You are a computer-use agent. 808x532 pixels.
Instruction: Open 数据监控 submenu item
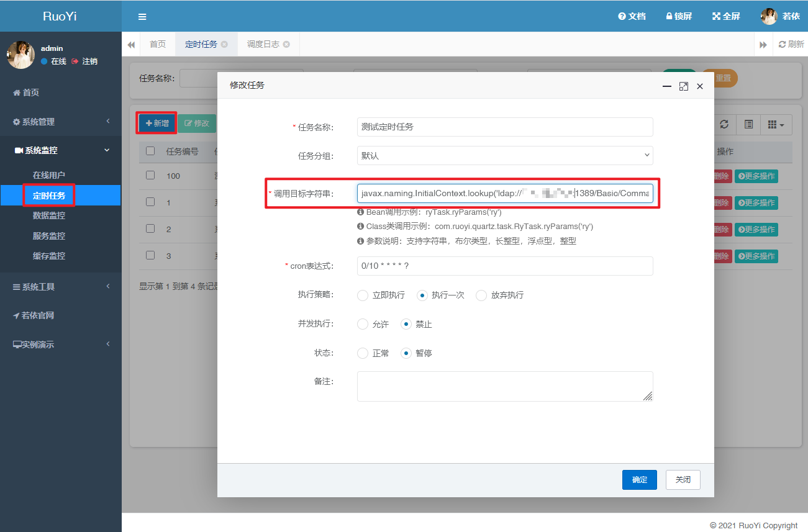pyautogui.click(x=49, y=215)
